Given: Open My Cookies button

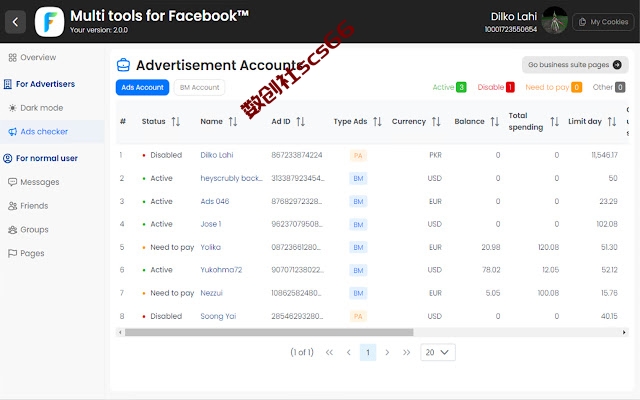Looking at the screenshot, I should pyautogui.click(x=603, y=22).
